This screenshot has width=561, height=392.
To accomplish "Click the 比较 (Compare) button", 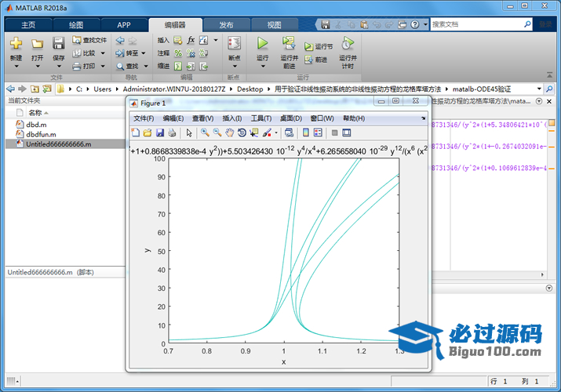I will (x=84, y=53).
